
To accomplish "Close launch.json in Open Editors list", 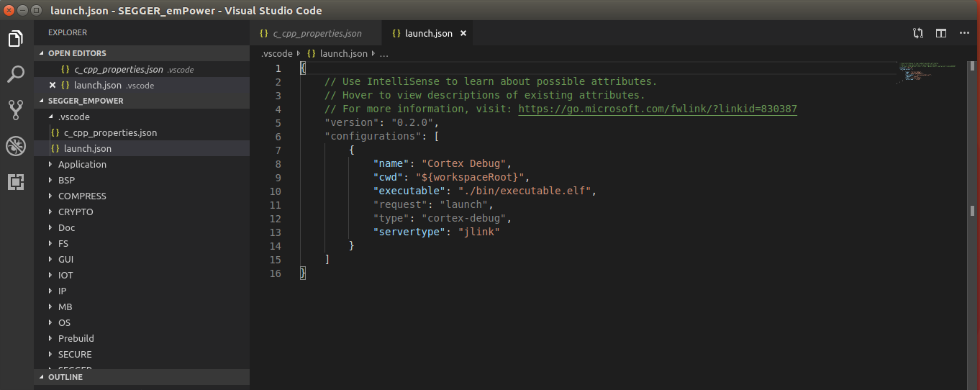I will click(x=53, y=85).
